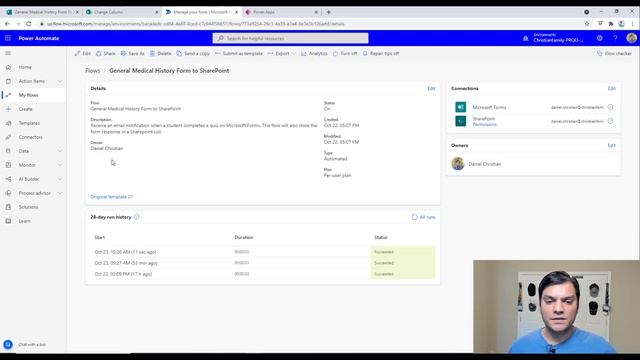Open Action items in sidebar

pyautogui.click(x=31, y=81)
